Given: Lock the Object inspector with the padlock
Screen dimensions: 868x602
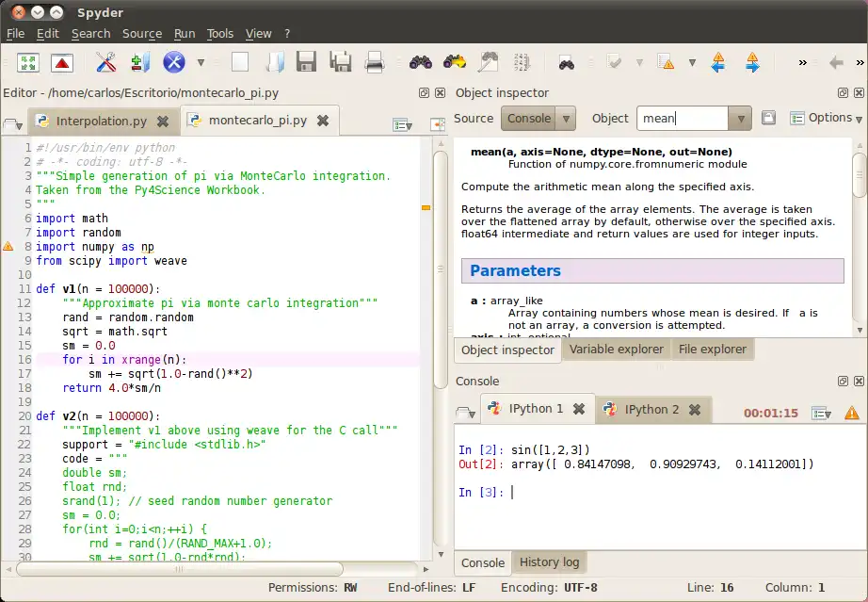Looking at the screenshot, I should tap(768, 118).
